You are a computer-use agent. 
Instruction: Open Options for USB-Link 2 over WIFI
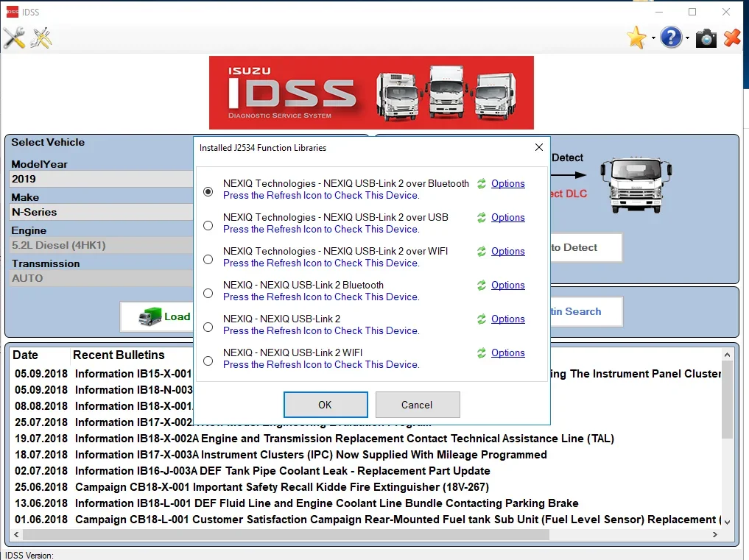coord(507,252)
